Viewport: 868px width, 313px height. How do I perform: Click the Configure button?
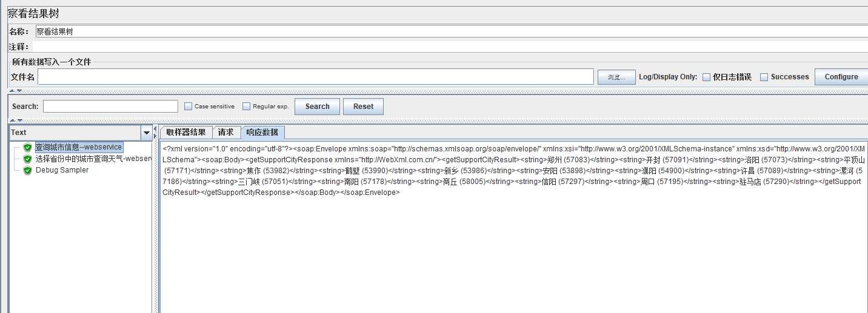click(841, 77)
